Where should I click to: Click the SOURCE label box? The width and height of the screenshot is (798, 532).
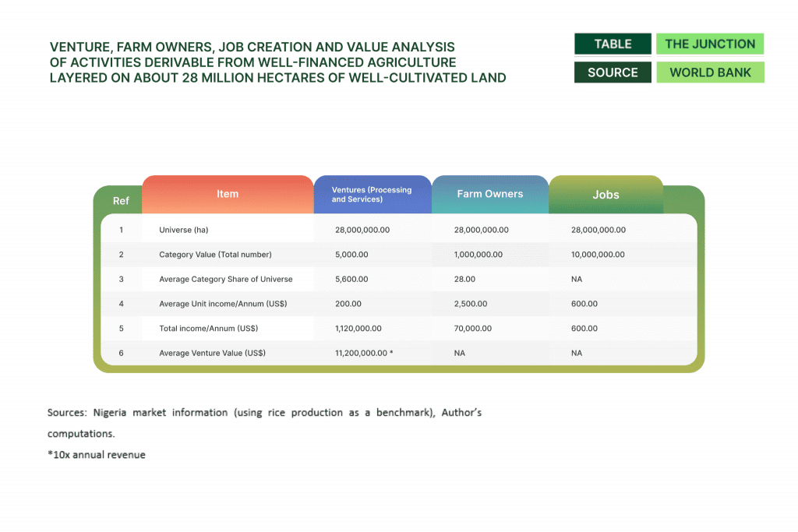(x=613, y=72)
